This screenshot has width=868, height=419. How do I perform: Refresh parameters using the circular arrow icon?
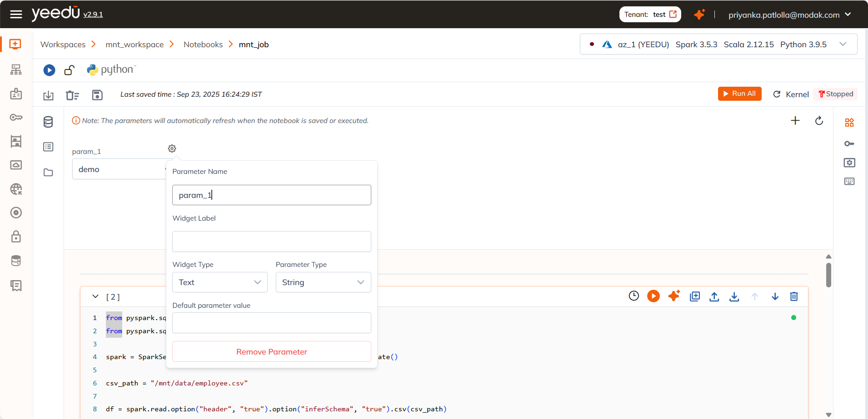tap(819, 121)
